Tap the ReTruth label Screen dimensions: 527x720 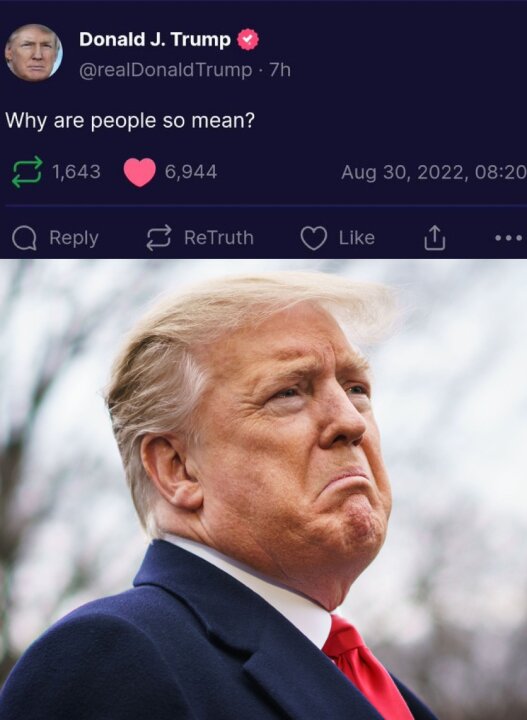click(219, 238)
